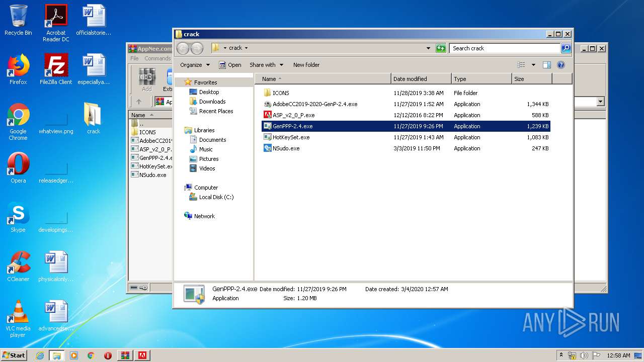Select NSudo.exe file in Explorer
This screenshot has width=644, height=362.
(406, 148)
